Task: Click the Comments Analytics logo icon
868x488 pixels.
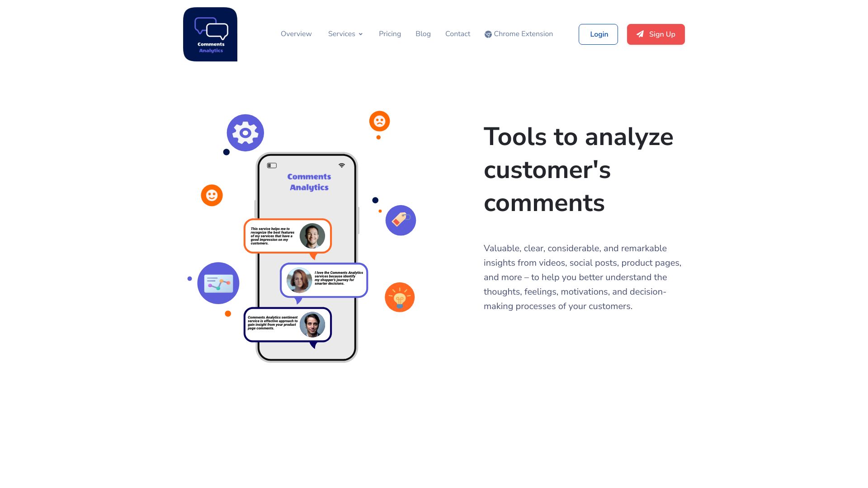Action: tap(210, 34)
